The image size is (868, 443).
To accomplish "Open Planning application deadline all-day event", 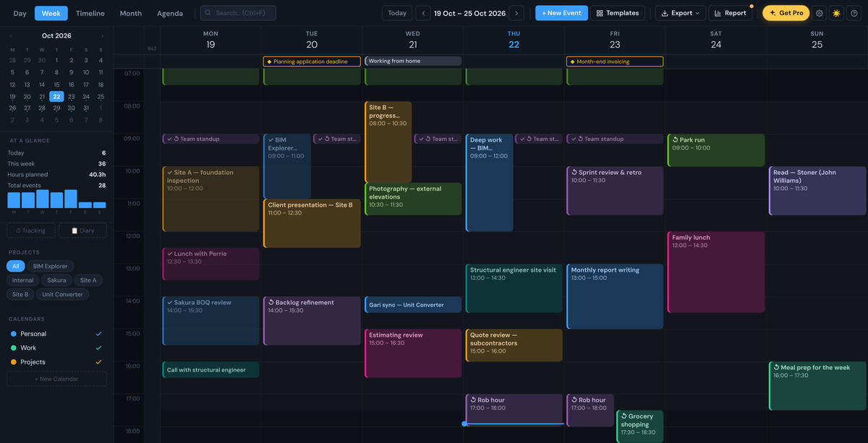I will pos(312,61).
